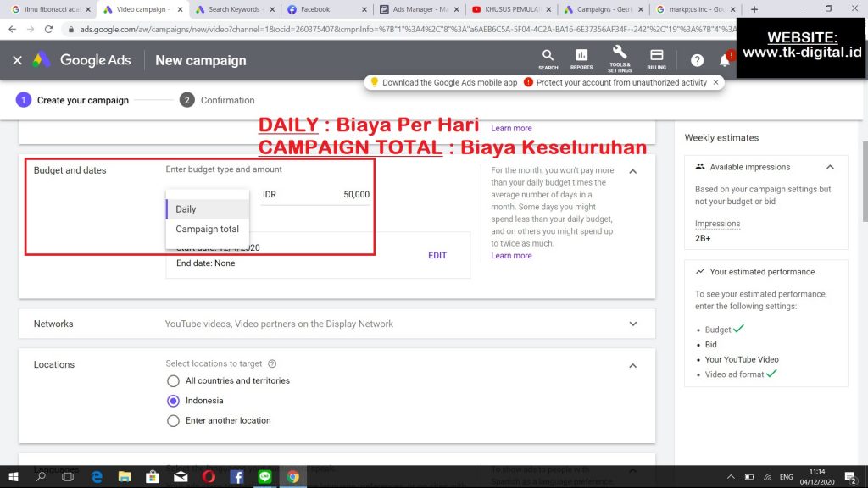868x488 pixels.
Task: Choose Enter another location radio button
Action: tap(174, 421)
